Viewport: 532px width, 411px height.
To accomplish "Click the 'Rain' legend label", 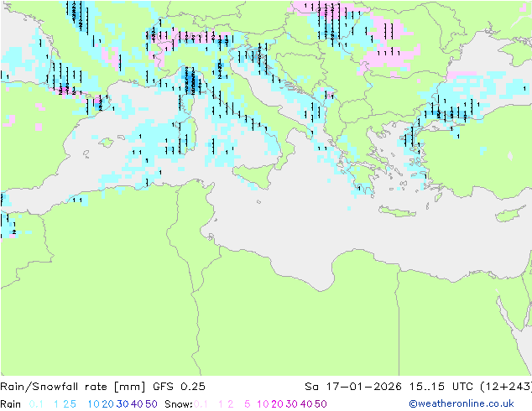I will pos(11,404).
